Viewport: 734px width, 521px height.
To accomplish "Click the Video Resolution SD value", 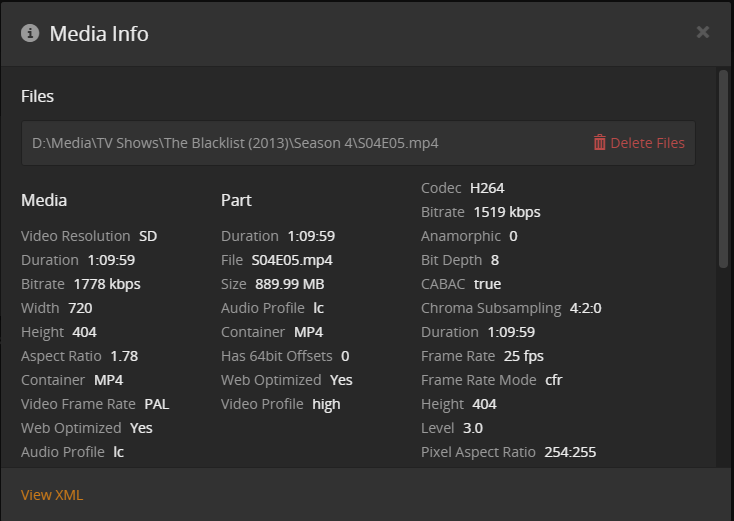I will point(148,236).
